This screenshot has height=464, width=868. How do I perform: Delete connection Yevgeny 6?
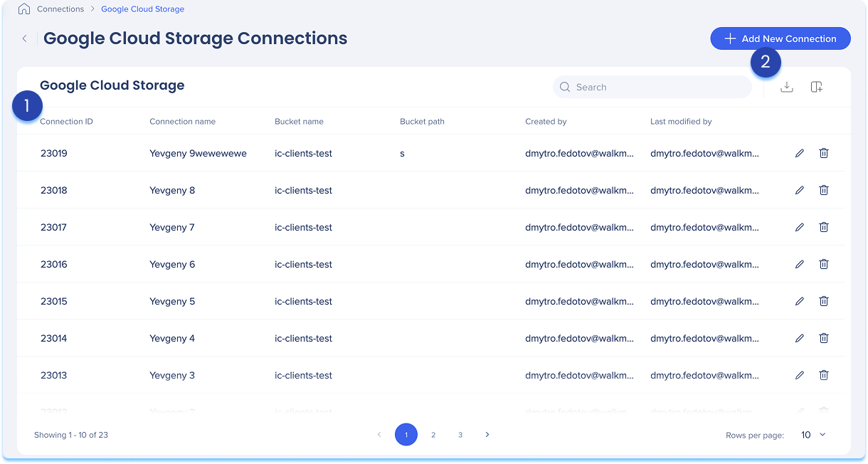tap(824, 264)
